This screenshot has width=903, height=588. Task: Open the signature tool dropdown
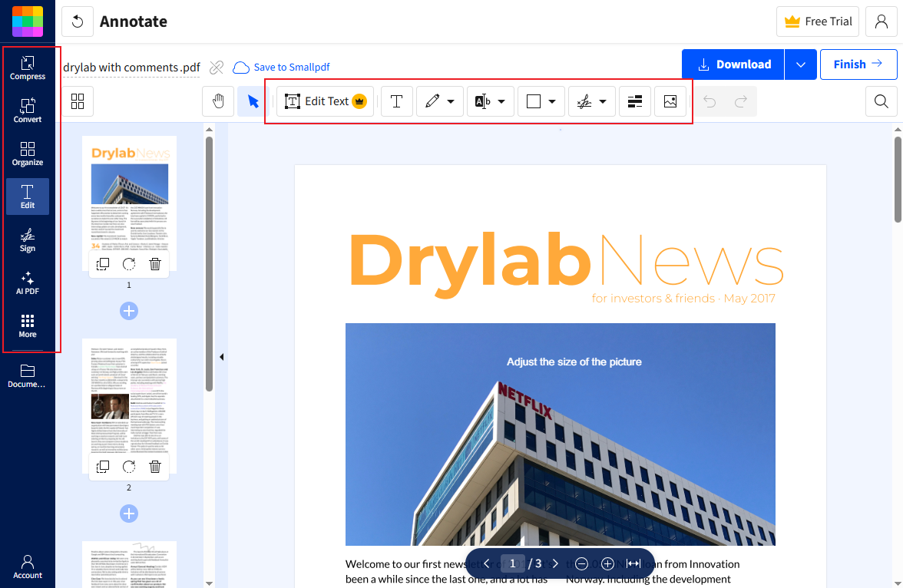604,101
